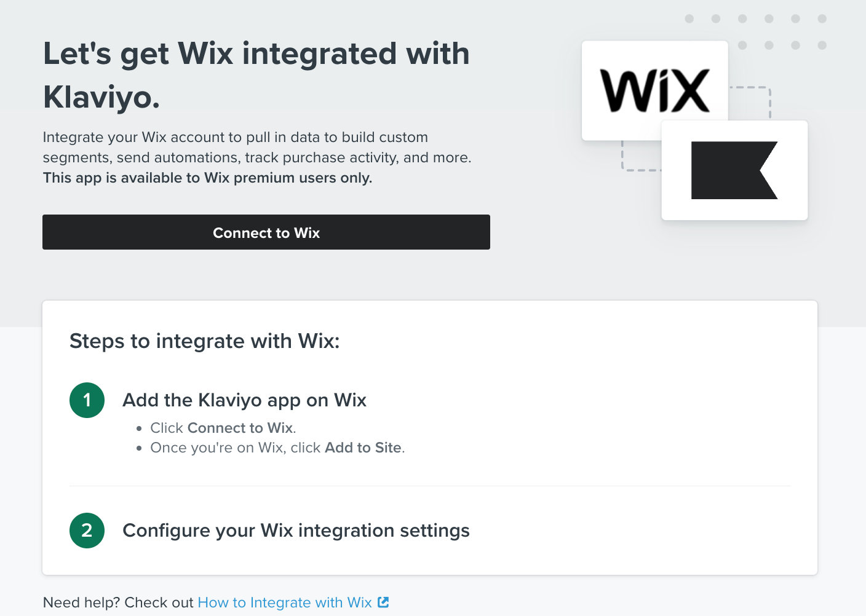Viewport: 866px width, 616px height.
Task: Click the Let's get Wix integrated heading
Action: click(256, 74)
